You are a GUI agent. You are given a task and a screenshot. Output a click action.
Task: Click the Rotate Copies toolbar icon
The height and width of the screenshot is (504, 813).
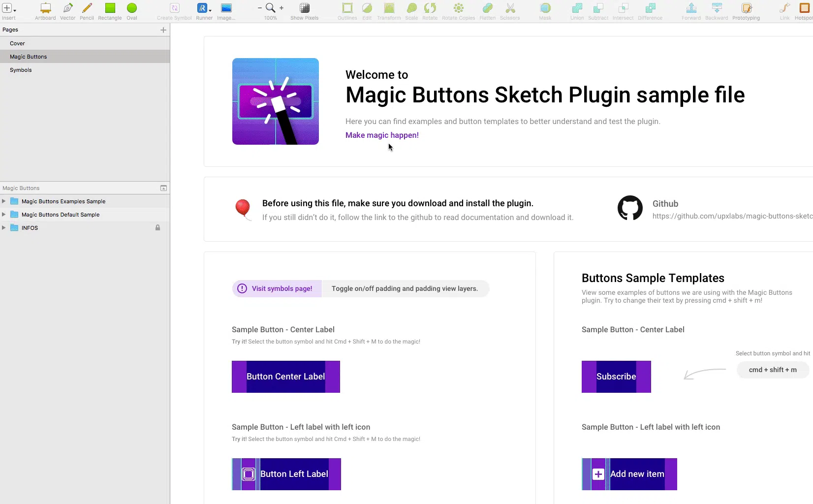click(458, 8)
